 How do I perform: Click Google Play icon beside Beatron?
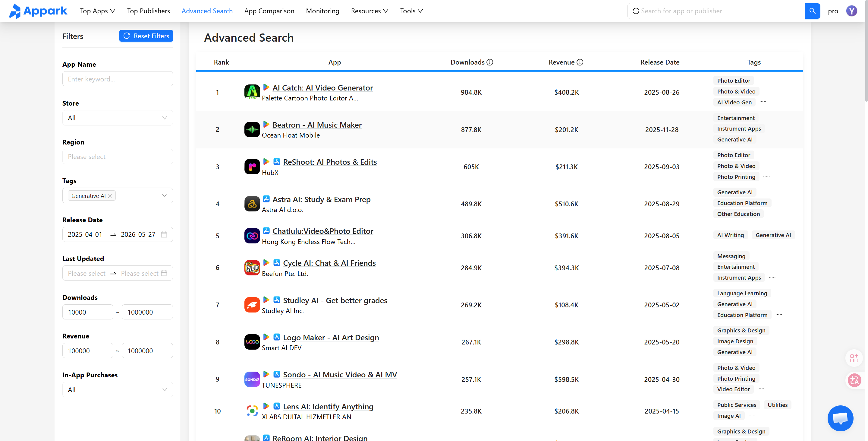coord(266,124)
